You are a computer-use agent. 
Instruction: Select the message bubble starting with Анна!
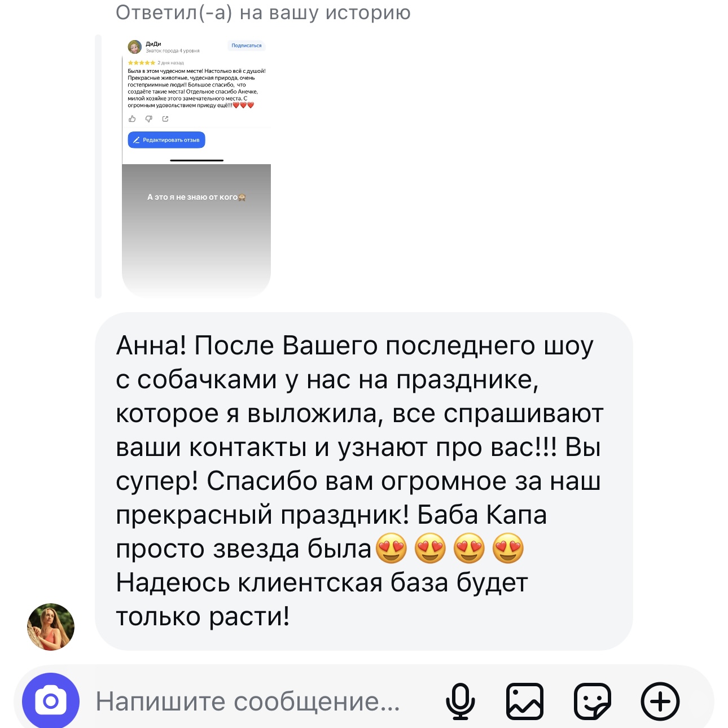tap(364, 481)
